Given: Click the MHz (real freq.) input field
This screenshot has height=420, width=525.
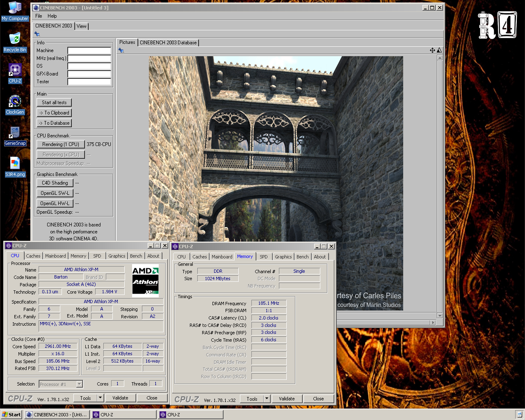Looking at the screenshot, I should [x=89, y=58].
